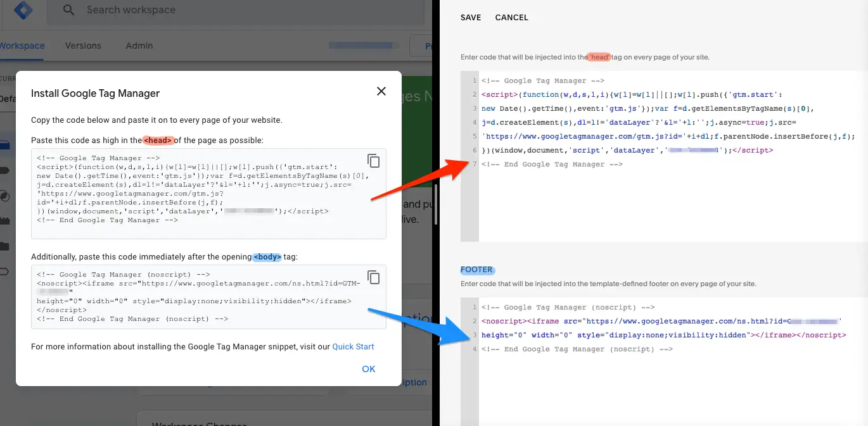Click the Tag Manager diamond logo
Viewport: 868px width, 426px height.
(x=23, y=10)
